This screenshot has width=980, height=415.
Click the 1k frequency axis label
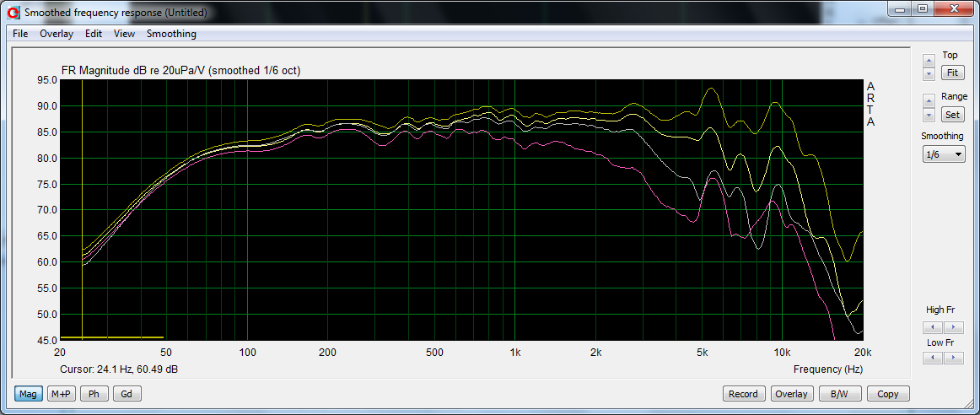(515, 351)
